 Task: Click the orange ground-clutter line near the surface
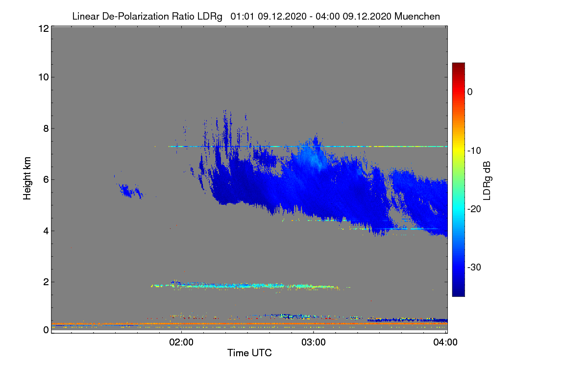tap(250, 324)
